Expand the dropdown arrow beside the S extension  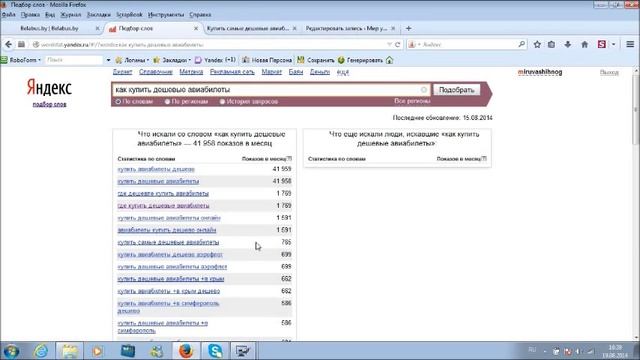tap(613, 44)
